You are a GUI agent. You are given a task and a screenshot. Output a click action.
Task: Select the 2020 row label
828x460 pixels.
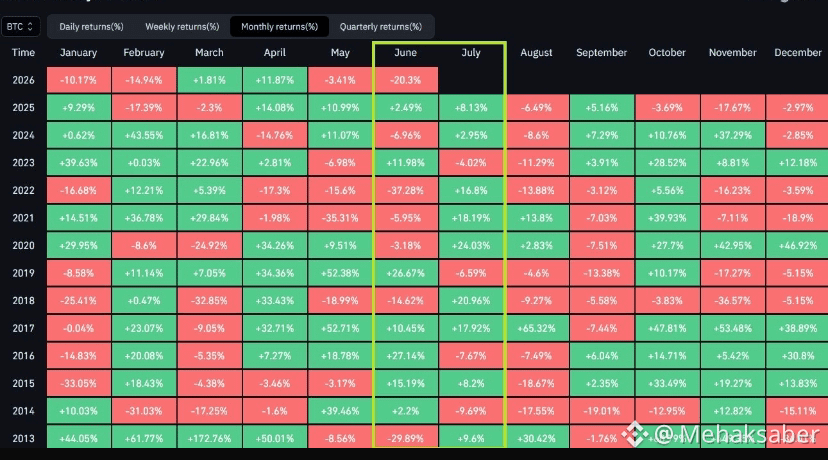point(23,246)
